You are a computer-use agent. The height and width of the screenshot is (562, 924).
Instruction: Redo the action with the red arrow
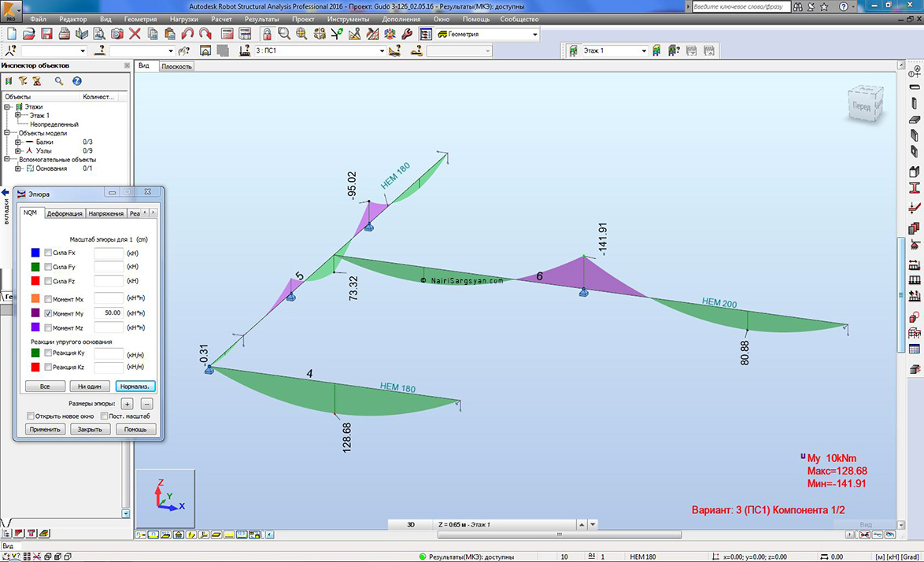click(x=205, y=34)
